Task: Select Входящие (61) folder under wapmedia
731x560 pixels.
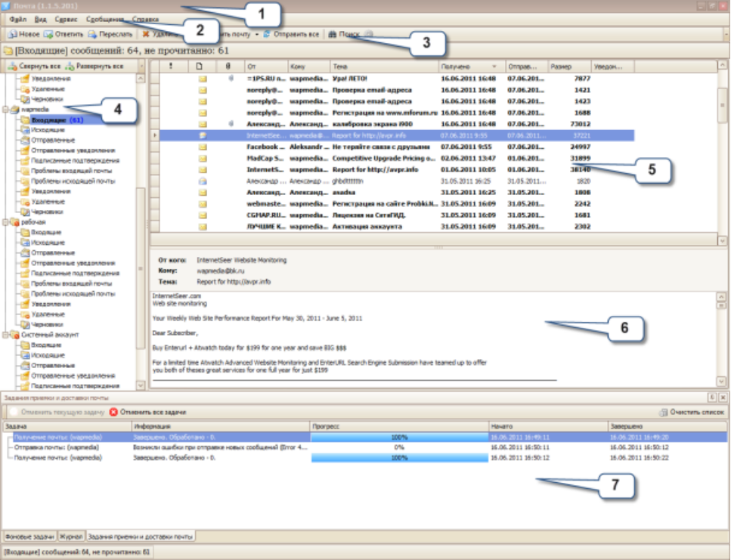Action: [57, 119]
